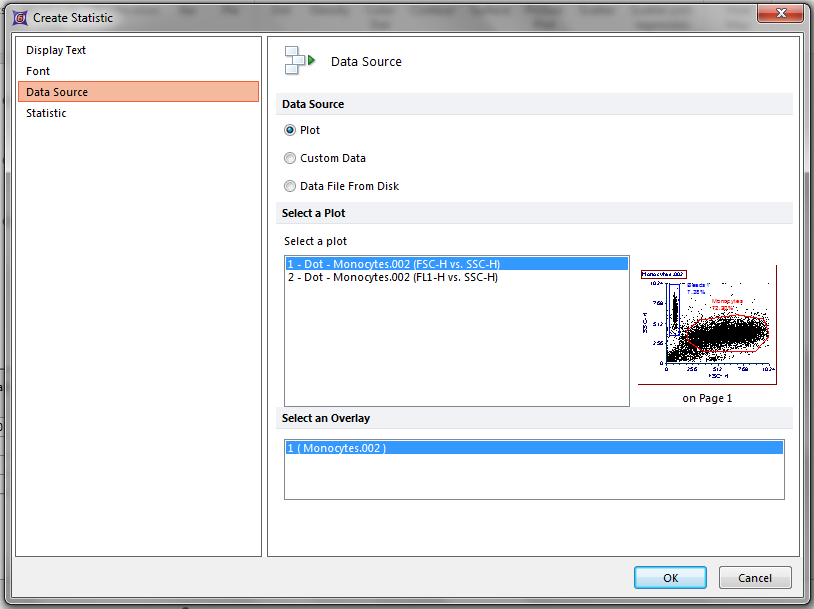Pick plot 2 FL1-H vs. SSC-H

tap(392, 277)
